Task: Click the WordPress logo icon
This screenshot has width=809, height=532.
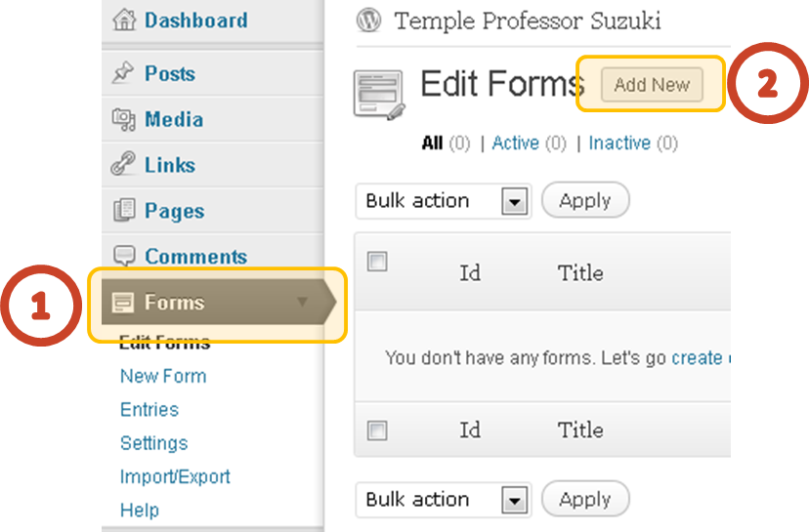Action: tap(368, 20)
